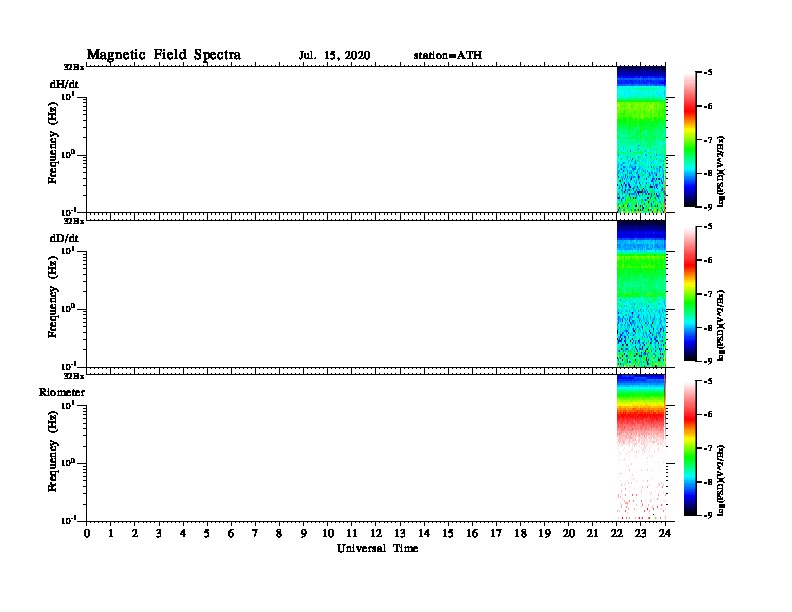Click hour label "17" on time axis
The width and height of the screenshot is (792, 612).
click(496, 533)
